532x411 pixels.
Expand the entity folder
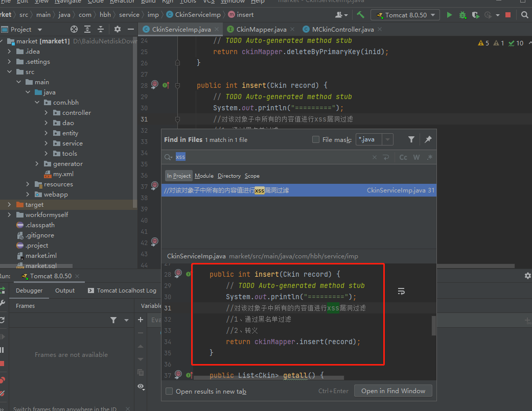(46, 133)
